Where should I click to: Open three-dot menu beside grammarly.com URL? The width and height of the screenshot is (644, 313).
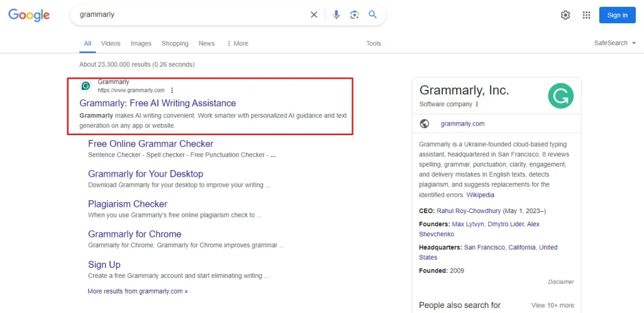pyautogui.click(x=172, y=91)
